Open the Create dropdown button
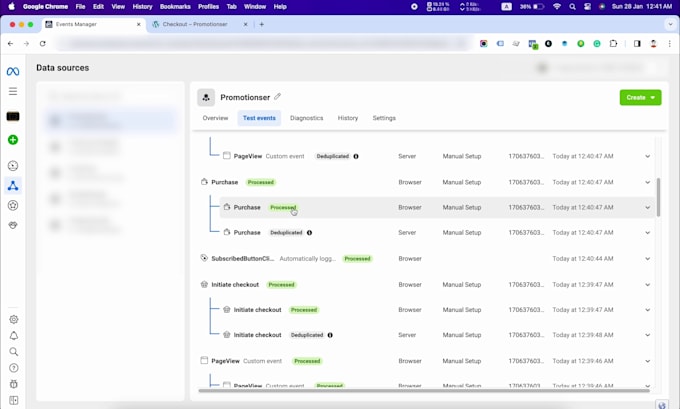 coord(641,98)
